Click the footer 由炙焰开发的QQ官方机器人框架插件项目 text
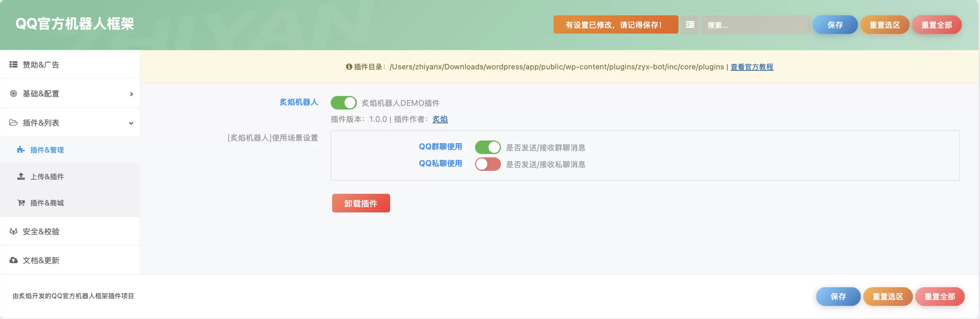980x319 pixels. click(73, 296)
